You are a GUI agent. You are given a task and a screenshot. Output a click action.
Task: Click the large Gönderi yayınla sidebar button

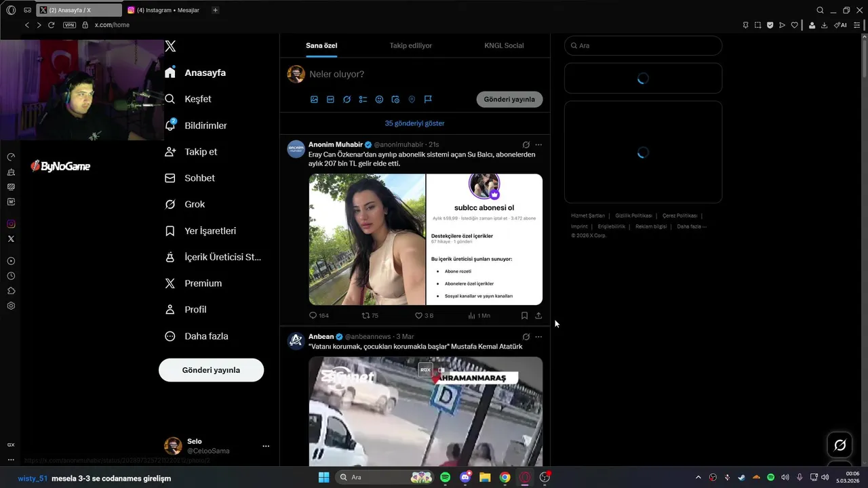(211, 370)
